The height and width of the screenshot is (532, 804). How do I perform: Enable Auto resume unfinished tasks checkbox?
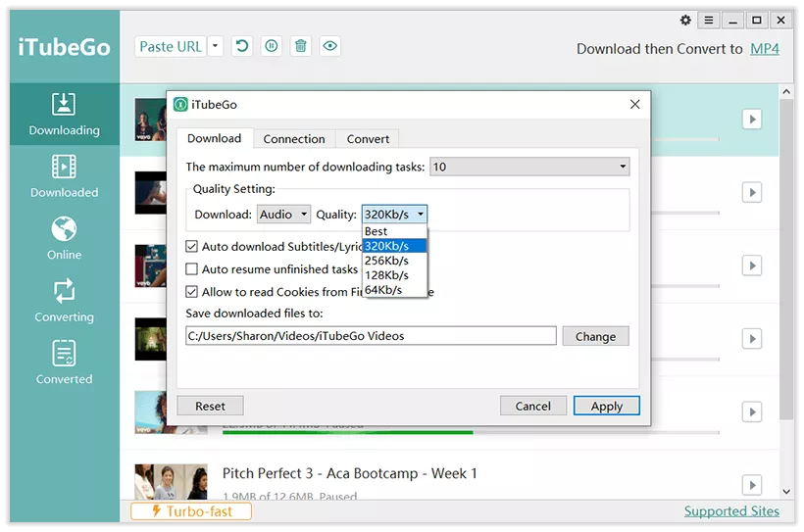(x=191, y=269)
